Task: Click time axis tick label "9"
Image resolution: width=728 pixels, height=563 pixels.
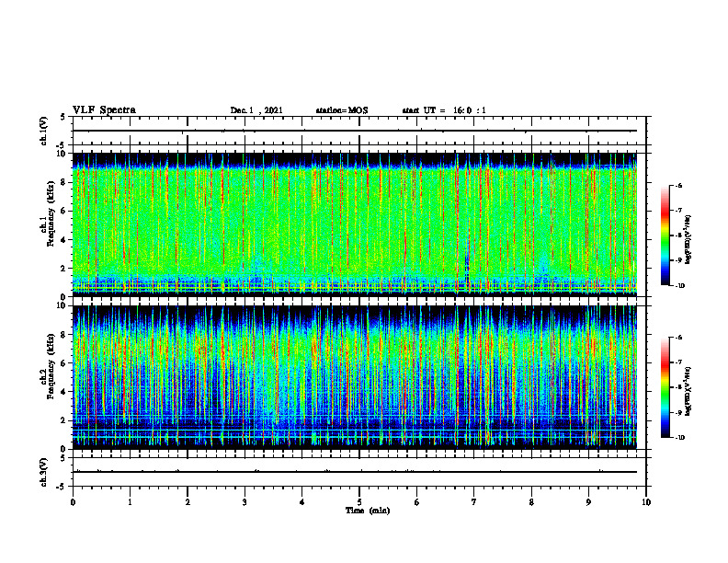Action: point(588,502)
